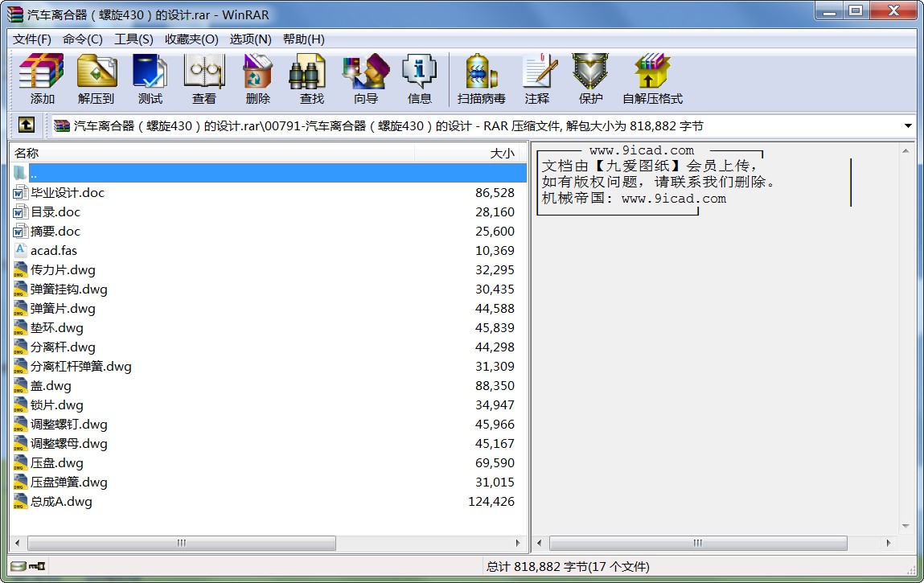Click the 测试 (Test) archive icon
This screenshot has width=924, height=583.
(149, 78)
